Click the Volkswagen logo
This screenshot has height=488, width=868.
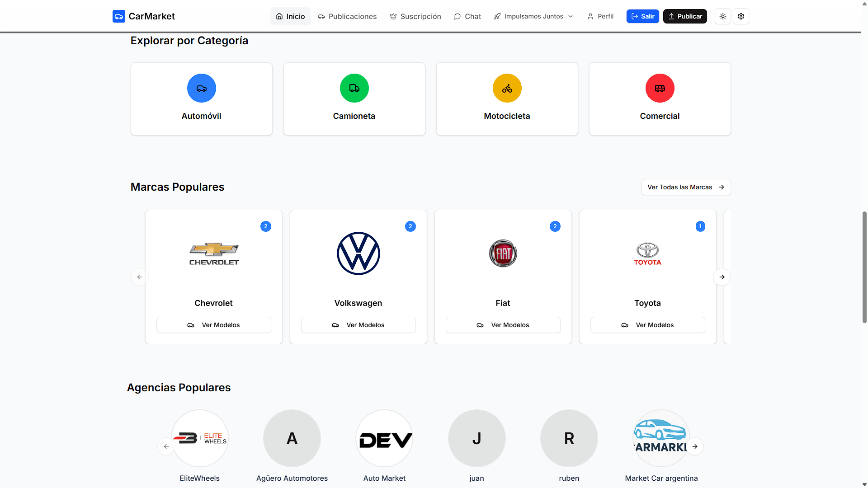coord(359,253)
